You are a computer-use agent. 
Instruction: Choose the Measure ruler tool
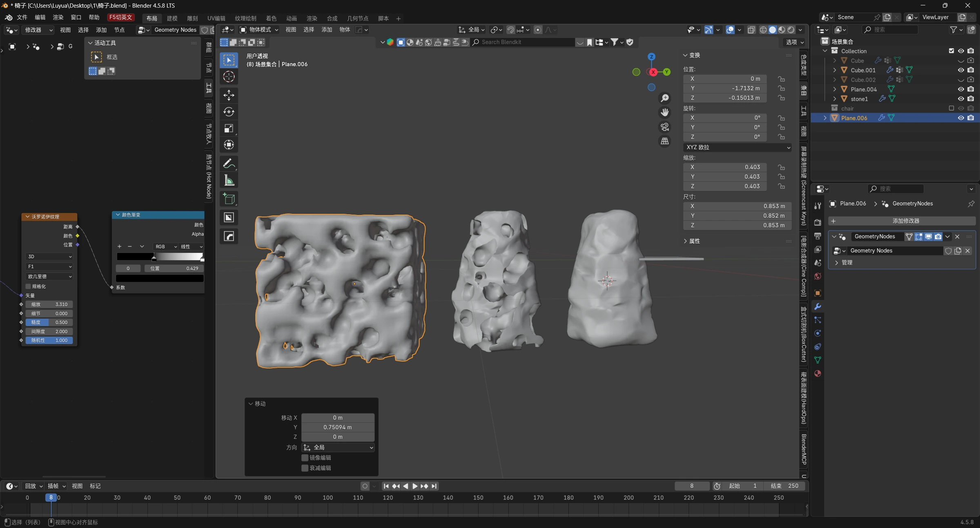[x=229, y=180]
